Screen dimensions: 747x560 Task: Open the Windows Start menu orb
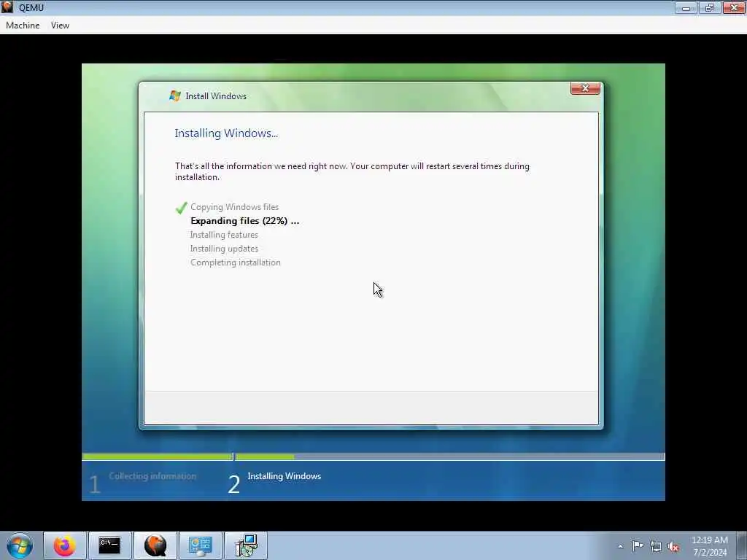tap(20, 545)
